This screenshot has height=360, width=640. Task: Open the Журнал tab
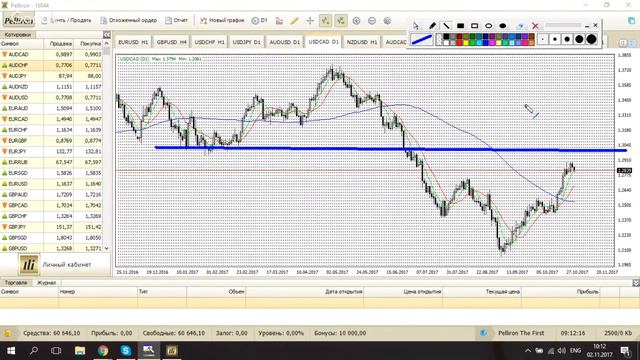point(47,282)
